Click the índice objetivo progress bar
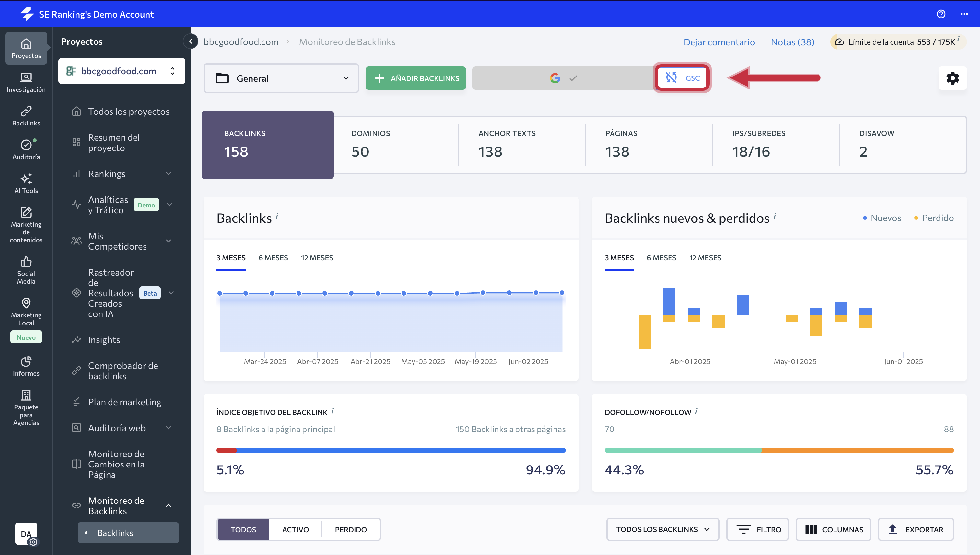980x555 pixels. pyautogui.click(x=391, y=450)
